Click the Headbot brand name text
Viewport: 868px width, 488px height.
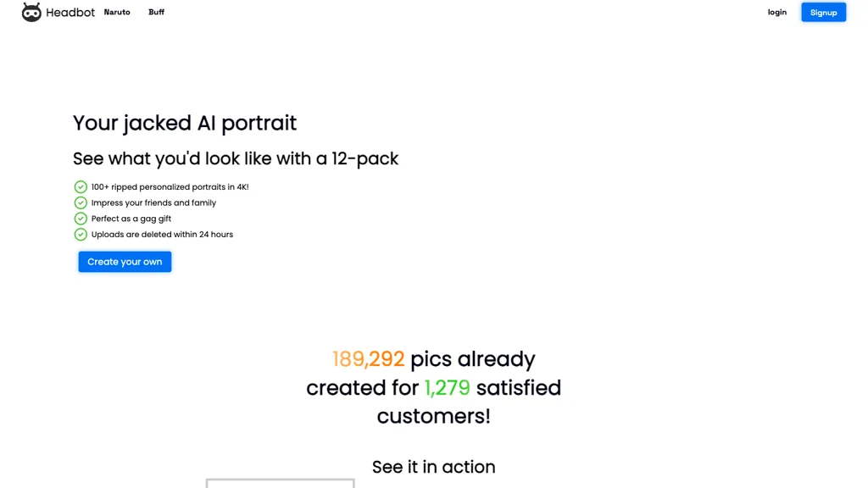point(70,12)
